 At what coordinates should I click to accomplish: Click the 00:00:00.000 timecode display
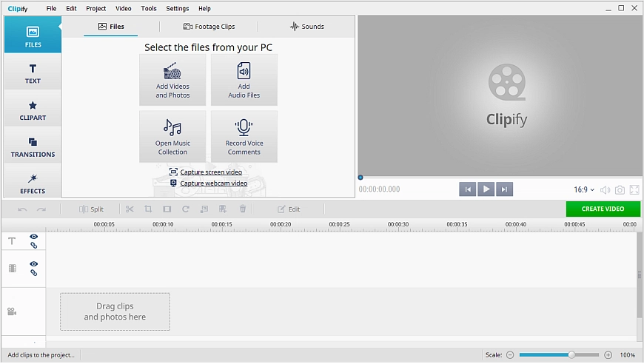coord(379,189)
